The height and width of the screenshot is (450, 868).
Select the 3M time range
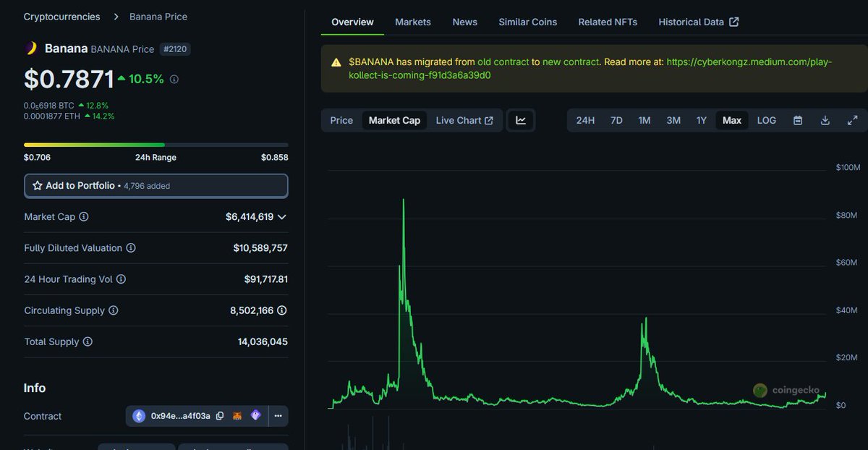click(x=673, y=120)
